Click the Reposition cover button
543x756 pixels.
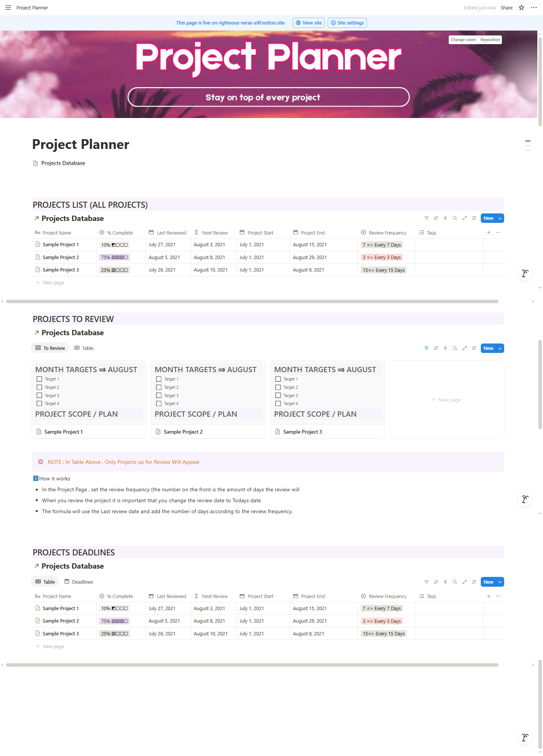490,40
